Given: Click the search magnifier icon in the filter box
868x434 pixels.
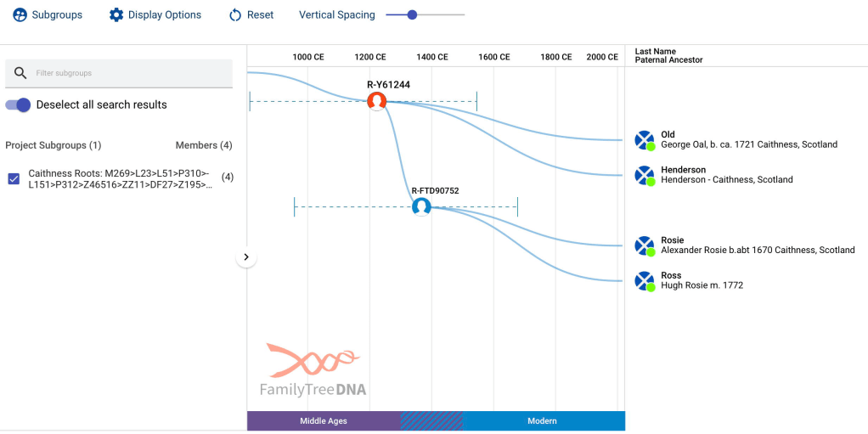Looking at the screenshot, I should [x=21, y=73].
